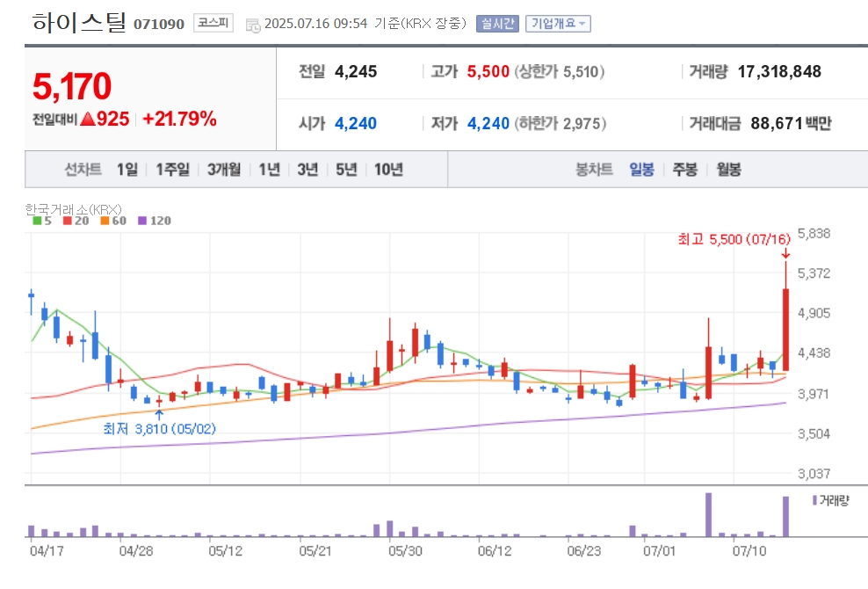Click the blue arrow at the 최저 3,810 marker
Viewport: 868px width, 589px height.
[x=159, y=414]
